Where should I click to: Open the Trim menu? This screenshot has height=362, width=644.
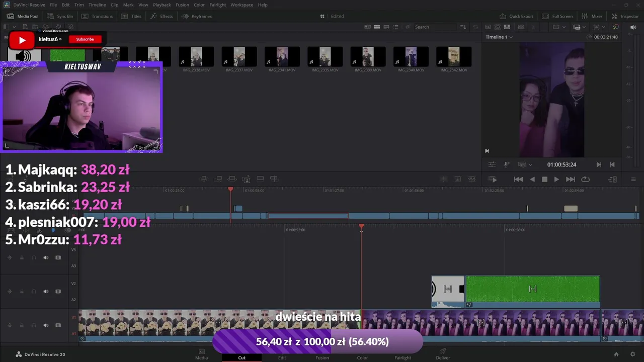(79, 5)
